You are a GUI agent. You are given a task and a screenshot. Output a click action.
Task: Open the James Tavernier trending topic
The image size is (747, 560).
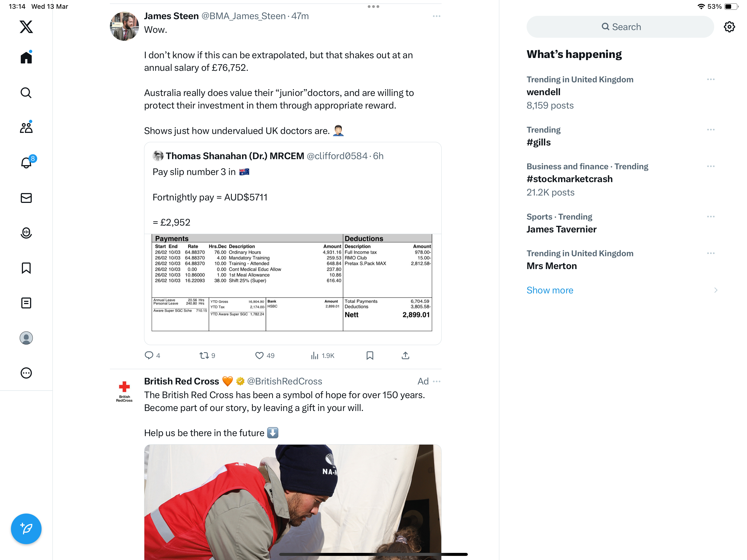click(x=561, y=229)
